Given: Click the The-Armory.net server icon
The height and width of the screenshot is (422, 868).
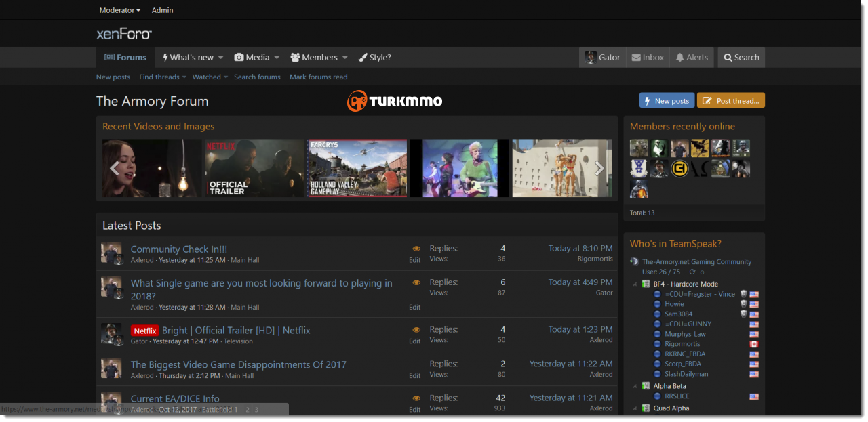Looking at the screenshot, I should pyautogui.click(x=634, y=261).
